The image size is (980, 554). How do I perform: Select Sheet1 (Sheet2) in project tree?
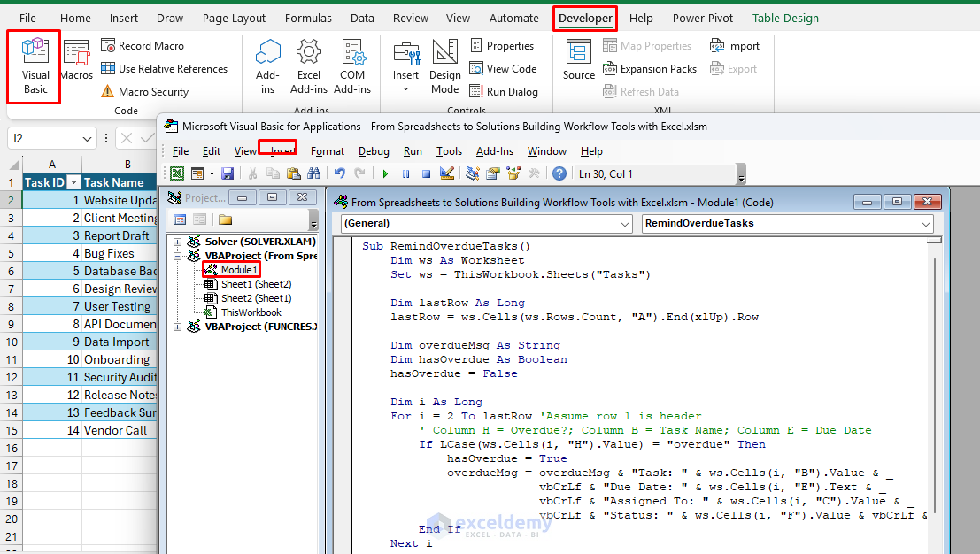[256, 284]
